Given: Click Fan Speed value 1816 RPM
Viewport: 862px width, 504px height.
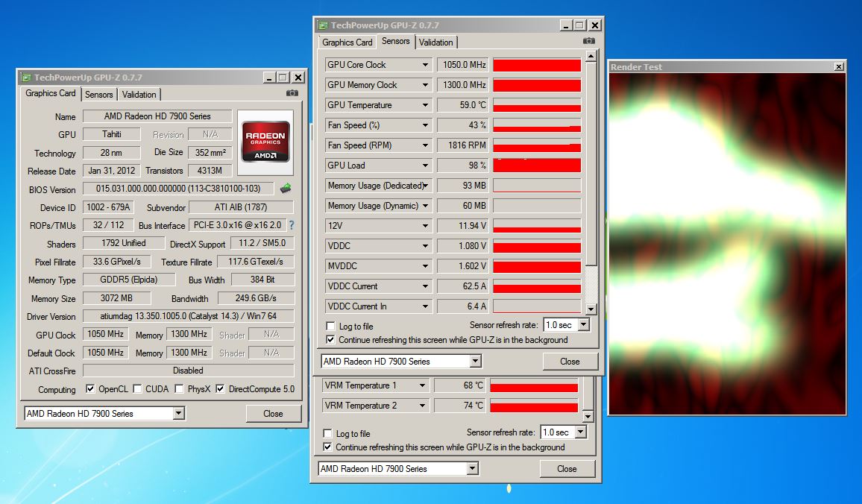Looking at the screenshot, I should pyautogui.click(x=463, y=145).
